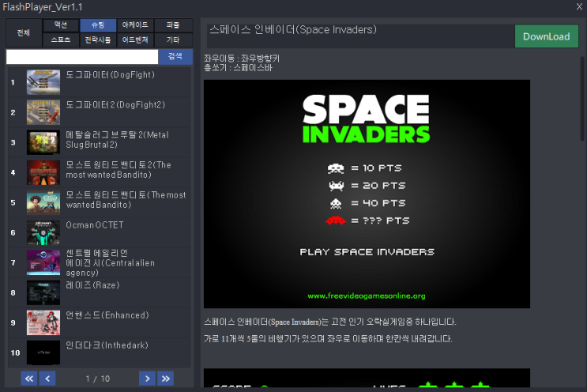587x392 pixels.
Task: Click the green DownLoad button
Action: coord(547,36)
